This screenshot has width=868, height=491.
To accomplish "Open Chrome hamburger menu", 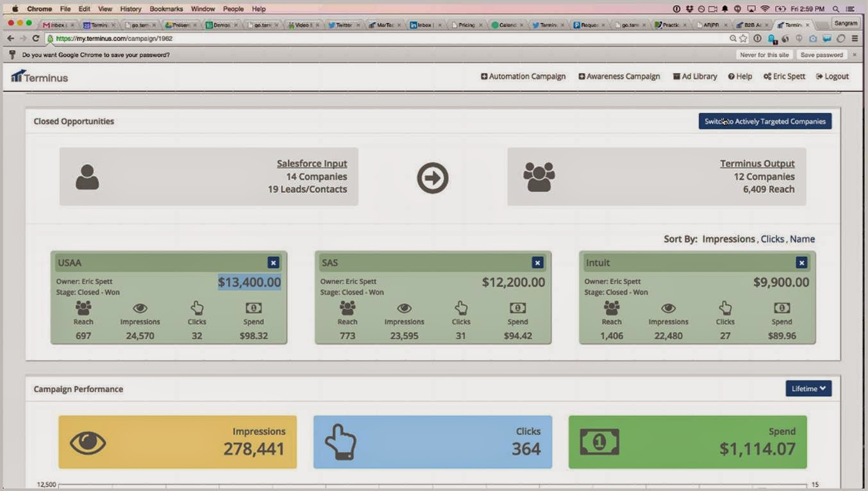I will point(855,38).
